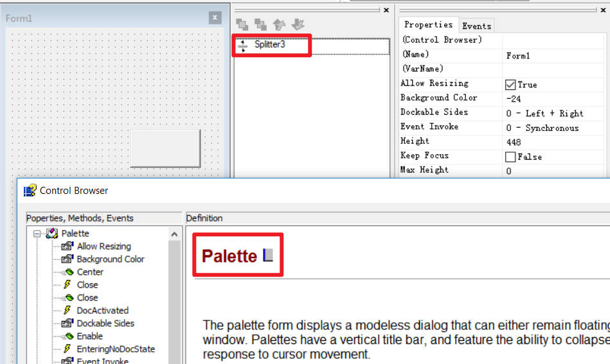Click the tree scrollbar up arrow
This screenshot has width=610, height=364.
174,234
